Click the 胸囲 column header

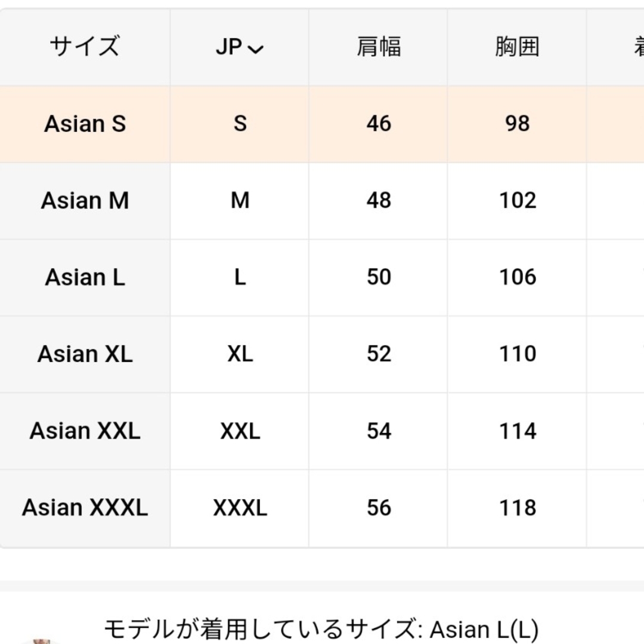coord(517,47)
